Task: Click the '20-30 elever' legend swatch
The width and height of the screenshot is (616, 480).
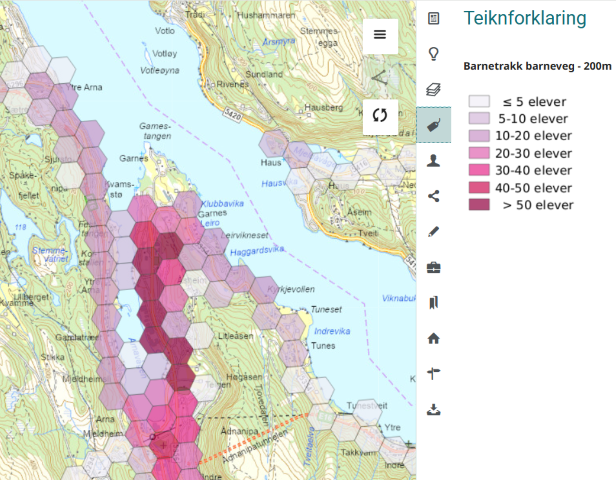Action: [480, 153]
